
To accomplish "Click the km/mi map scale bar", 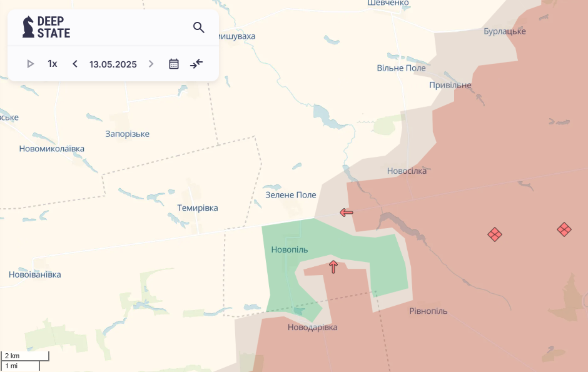I will [x=25, y=361].
